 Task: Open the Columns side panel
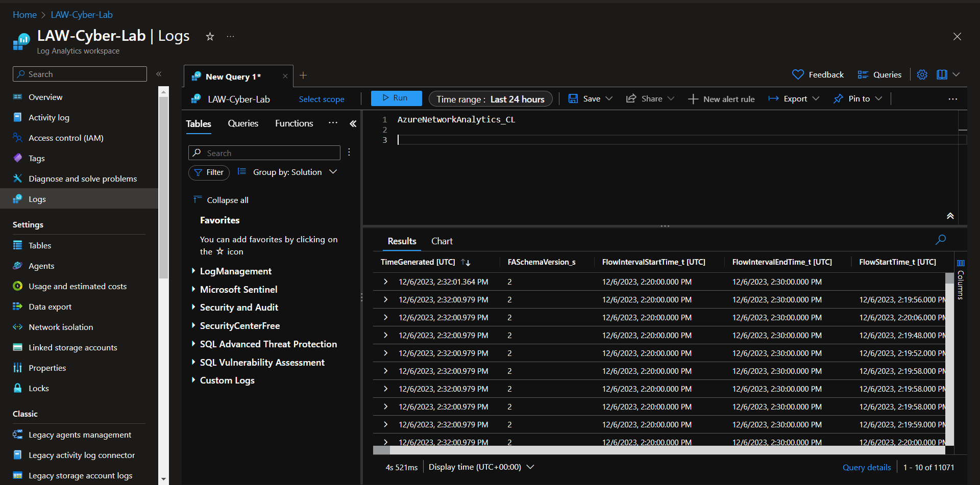click(x=961, y=279)
